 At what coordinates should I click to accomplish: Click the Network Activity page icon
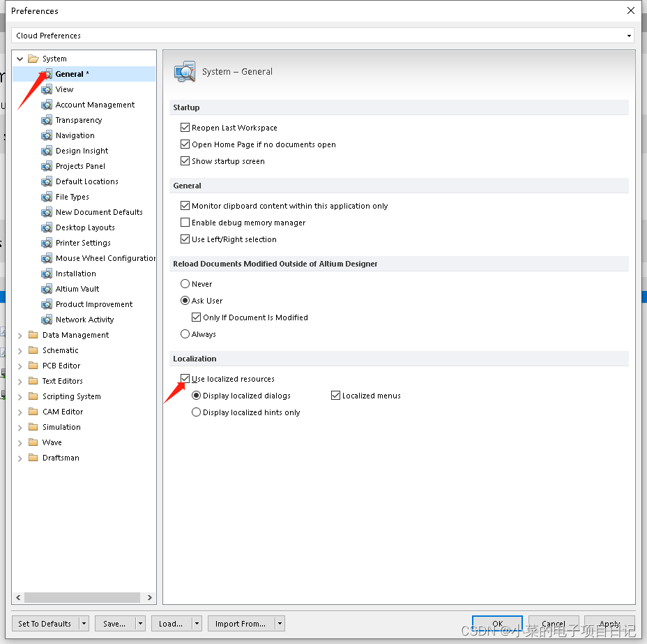coord(47,320)
